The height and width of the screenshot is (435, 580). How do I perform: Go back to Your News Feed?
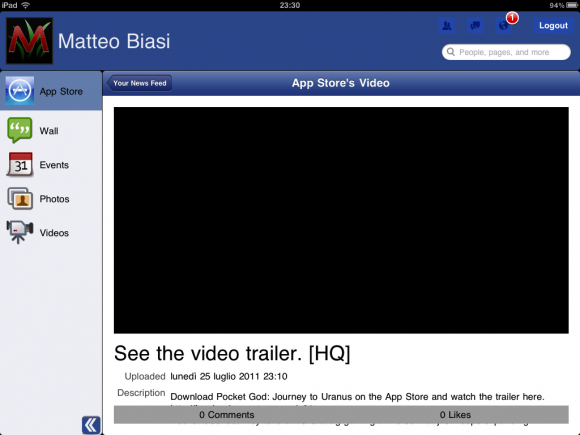139,83
